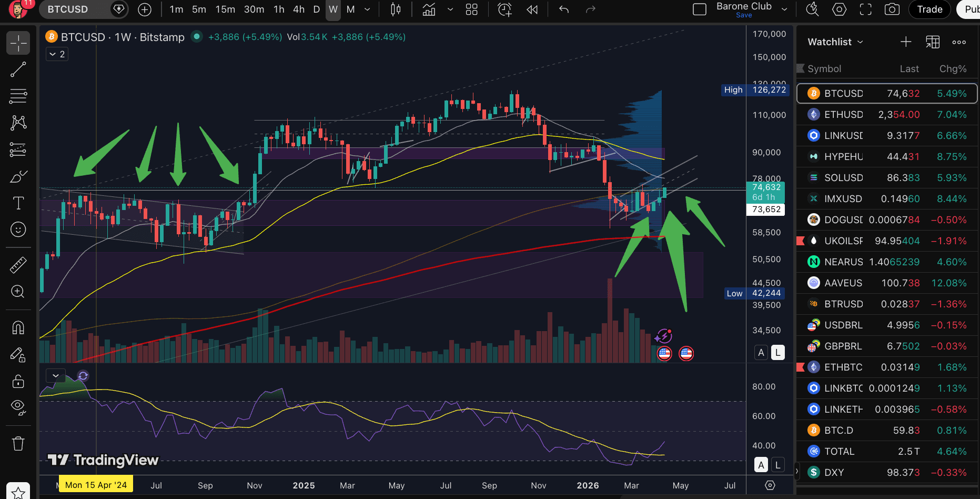
Task: Select the measure ruler tool
Action: coord(18,265)
